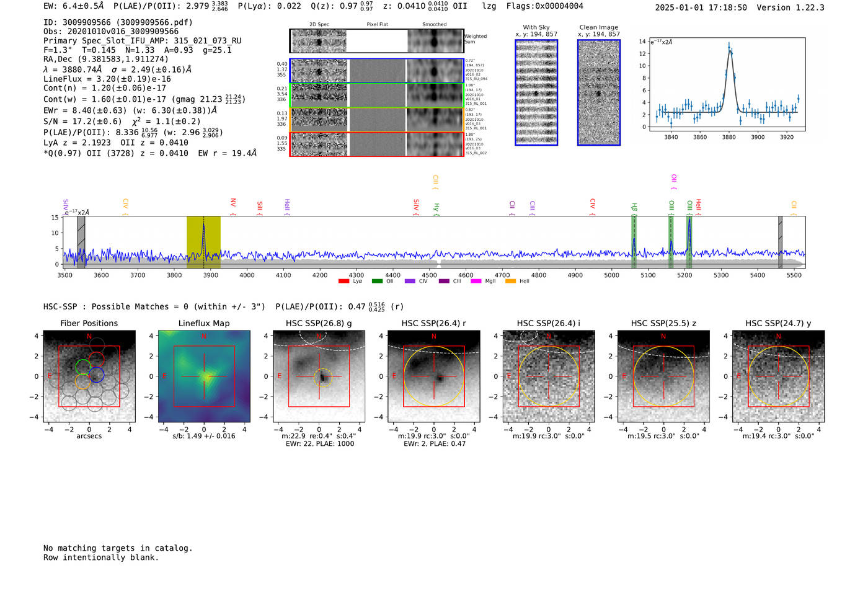Click the 's/b: 1.49 +/- 0.016' caption
868x591 pixels.
[x=204, y=436]
